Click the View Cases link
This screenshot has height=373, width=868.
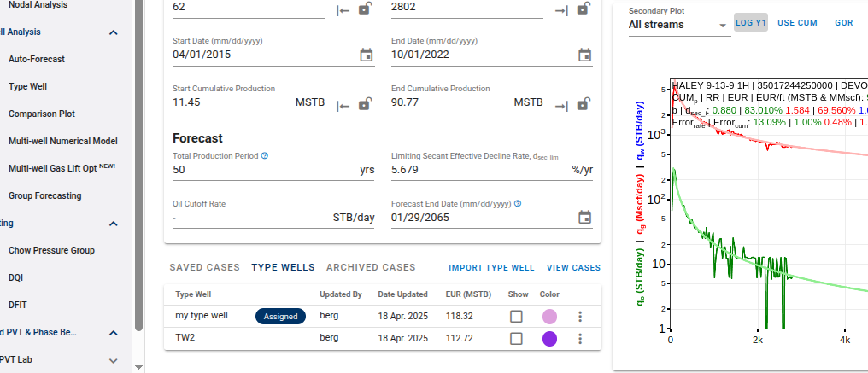[x=573, y=268]
